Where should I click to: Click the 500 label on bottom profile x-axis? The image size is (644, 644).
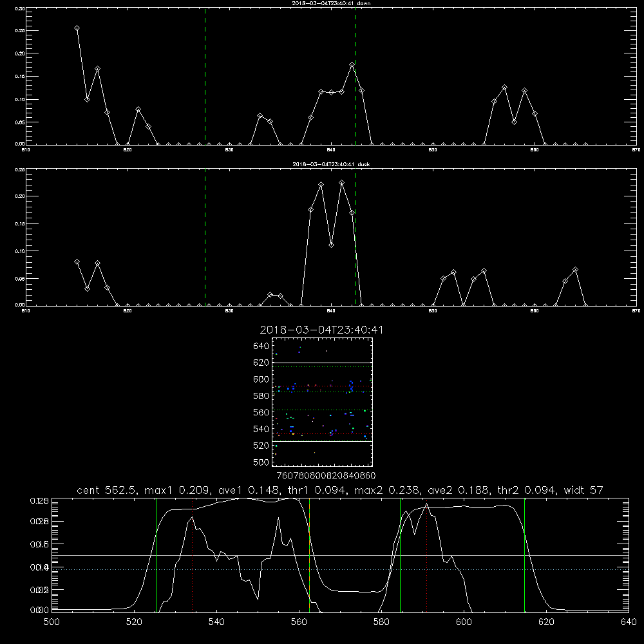point(52,622)
